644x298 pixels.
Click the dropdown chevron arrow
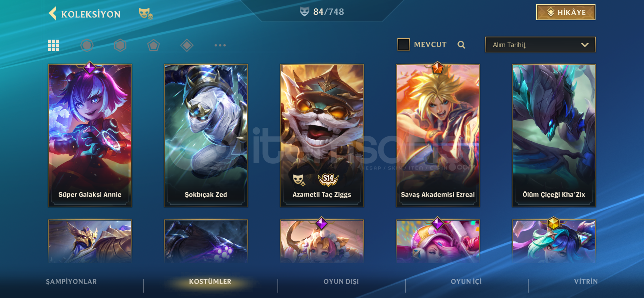(x=585, y=45)
